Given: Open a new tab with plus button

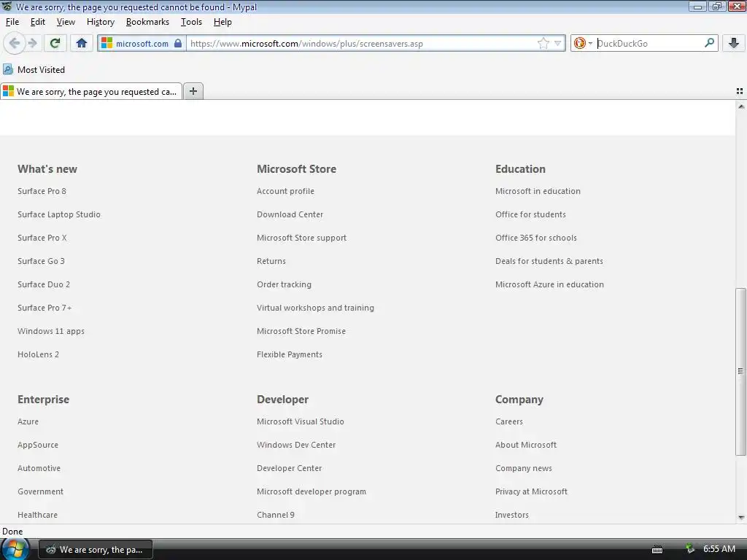Looking at the screenshot, I should tap(193, 91).
